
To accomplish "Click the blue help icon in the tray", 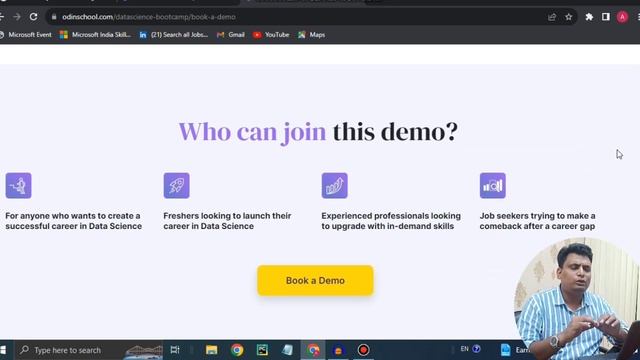I will pos(476,349).
